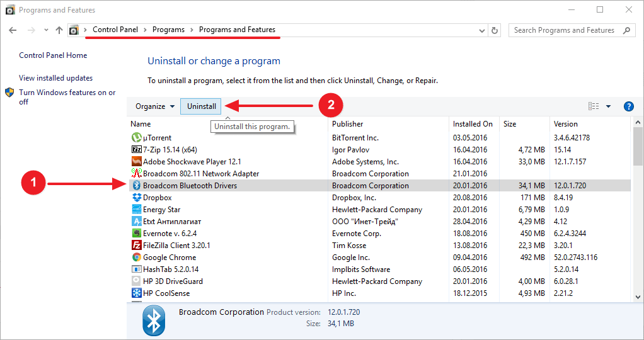Click the Igor Pavlov publisher cell
The width and height of the screenshot is (644, 340).
pyautogui.click(x=351, y=149)
